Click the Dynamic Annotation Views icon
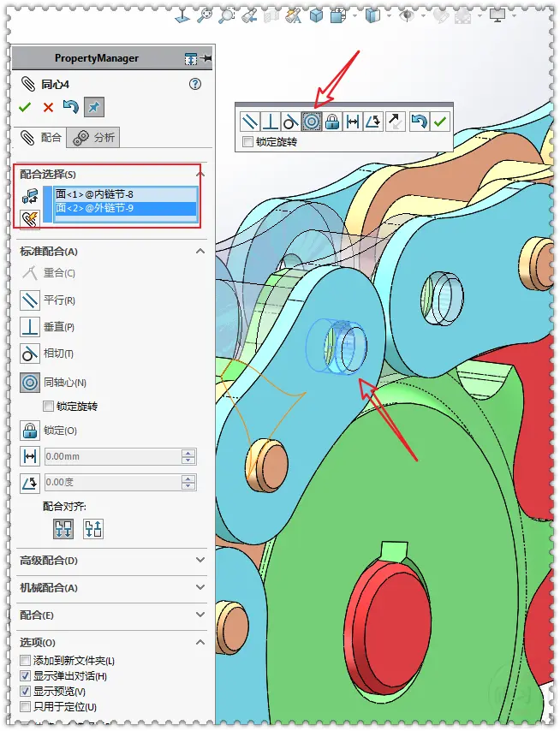This screenshot has height=731, width=560. tap(294, 16)
